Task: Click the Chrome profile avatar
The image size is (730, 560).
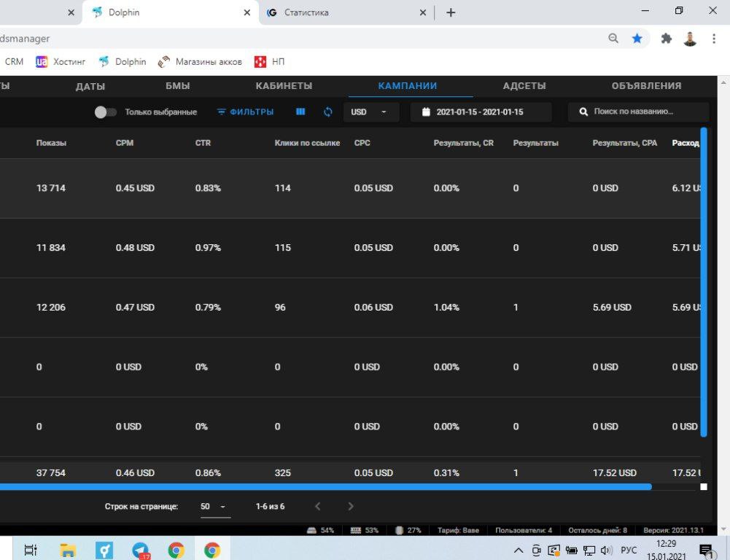Action: point(690,39)
